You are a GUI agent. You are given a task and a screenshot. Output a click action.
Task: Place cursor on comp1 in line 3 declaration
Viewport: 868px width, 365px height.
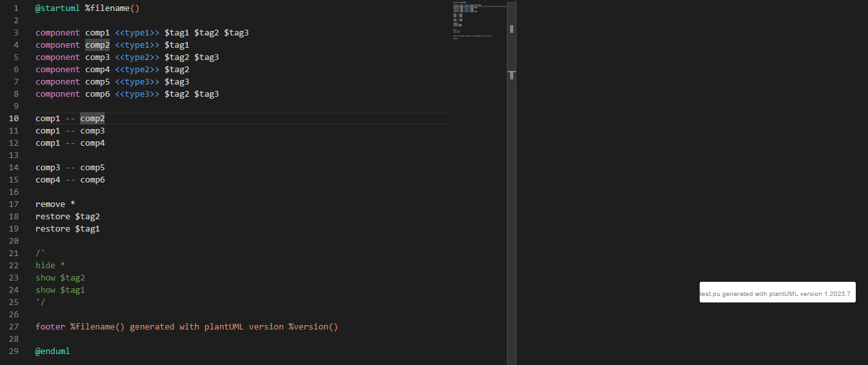[x=97, y=33]
